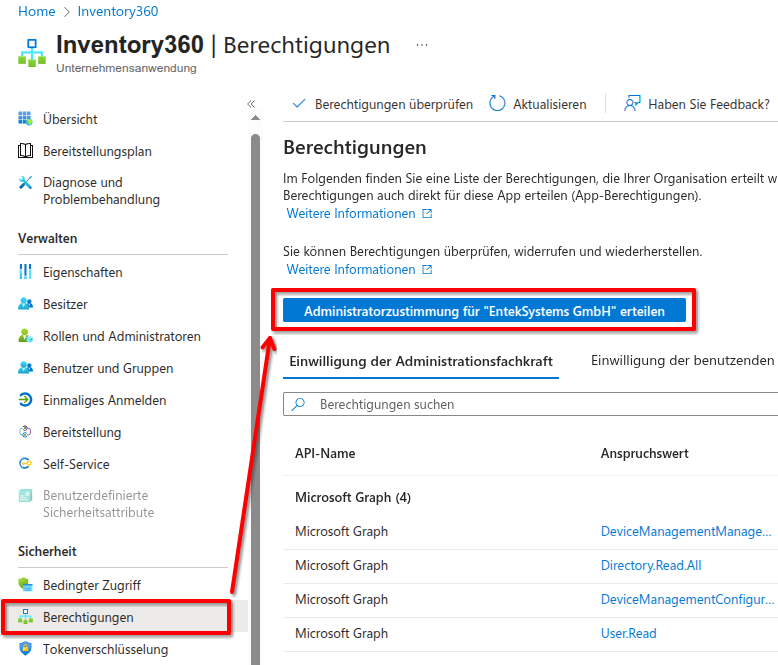The width and height of the screenshot is (778, 665).
Task: Open the Besitzer sidebar entry
Action: tap(65, 304)
